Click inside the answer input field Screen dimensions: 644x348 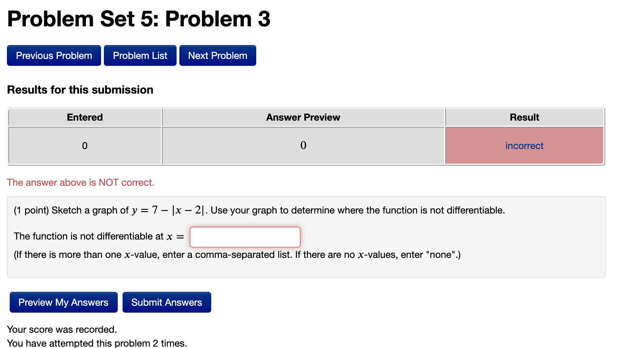[x=244, y=237]
